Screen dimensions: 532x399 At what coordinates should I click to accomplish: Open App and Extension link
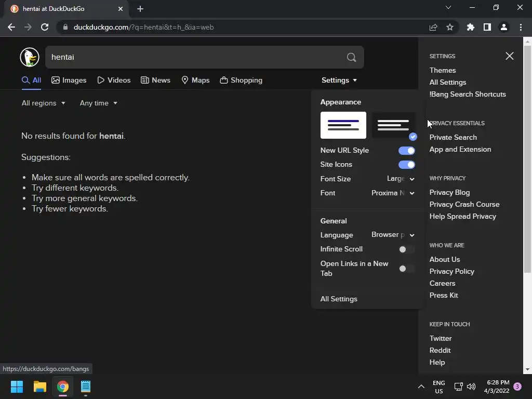[x=460, y=149]
